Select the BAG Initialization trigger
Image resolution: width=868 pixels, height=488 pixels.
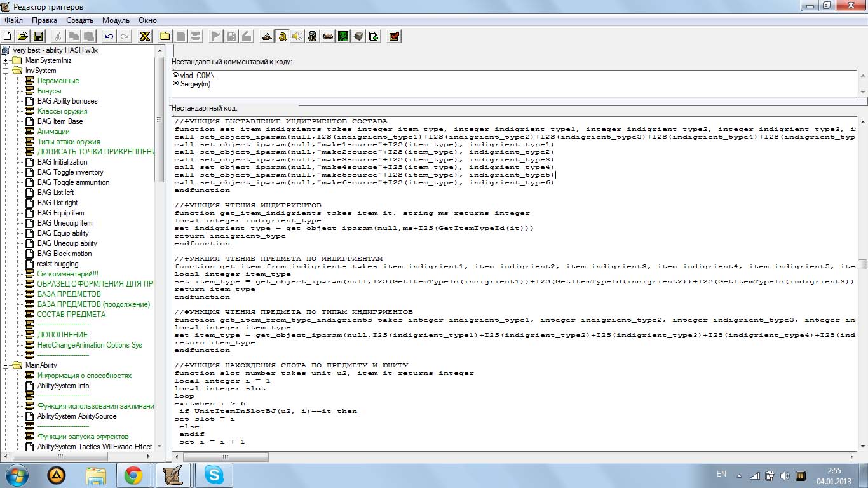click(62, 162)
